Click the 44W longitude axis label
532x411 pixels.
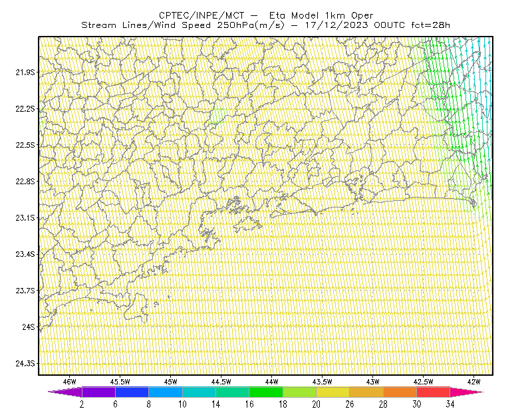pyautogui.click(x=272, y=382)
